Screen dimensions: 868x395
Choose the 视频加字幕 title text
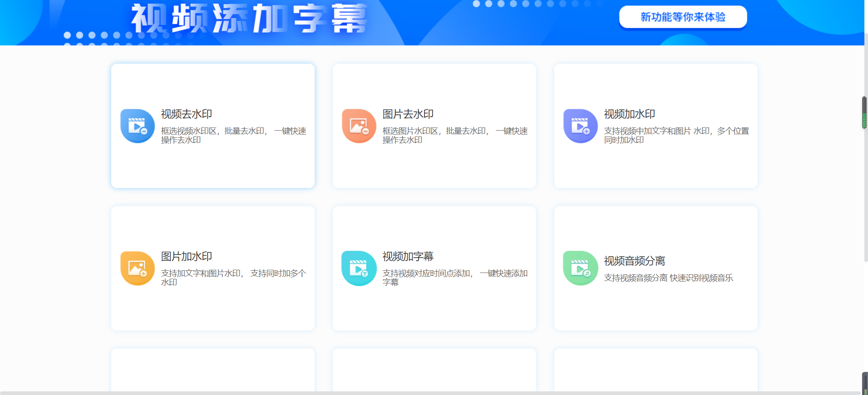coord(408,257)
